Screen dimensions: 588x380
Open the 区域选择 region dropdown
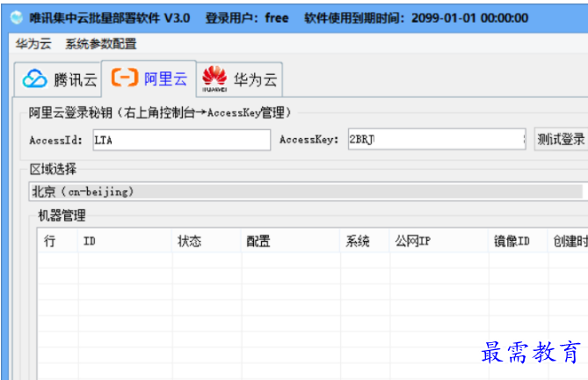pos(308,191)
